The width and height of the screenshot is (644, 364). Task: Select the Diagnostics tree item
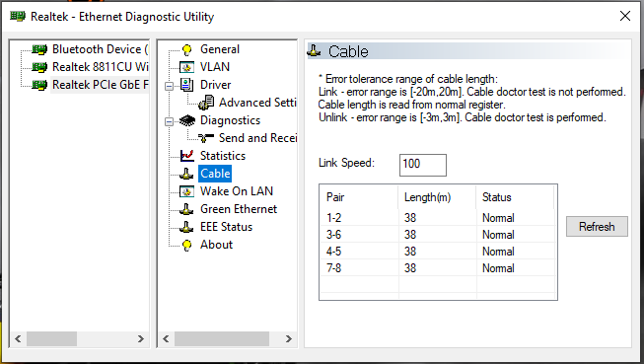(x=230, y=120)
